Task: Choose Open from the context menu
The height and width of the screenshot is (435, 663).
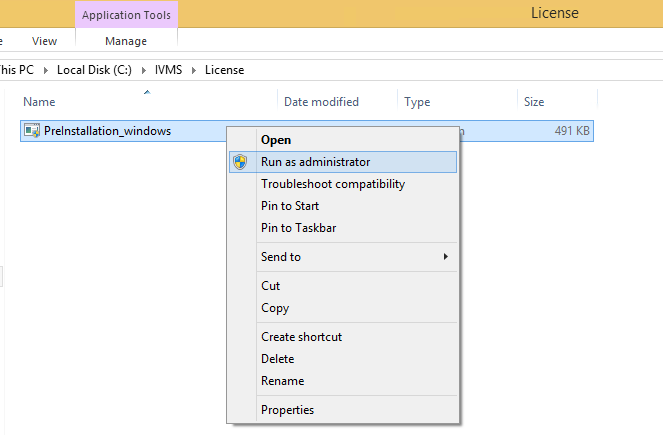Action: coord(343,140)
